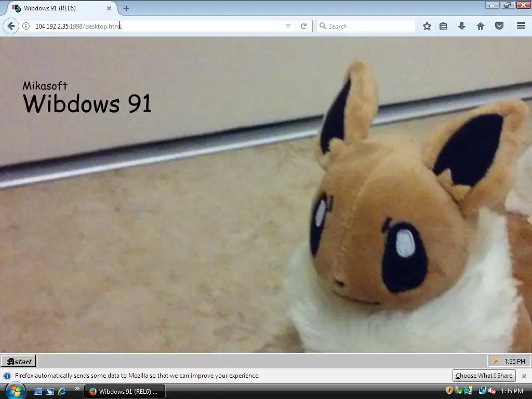Launch Internet Explorer from quick launch
532x399 pixels.
(62, 392)
